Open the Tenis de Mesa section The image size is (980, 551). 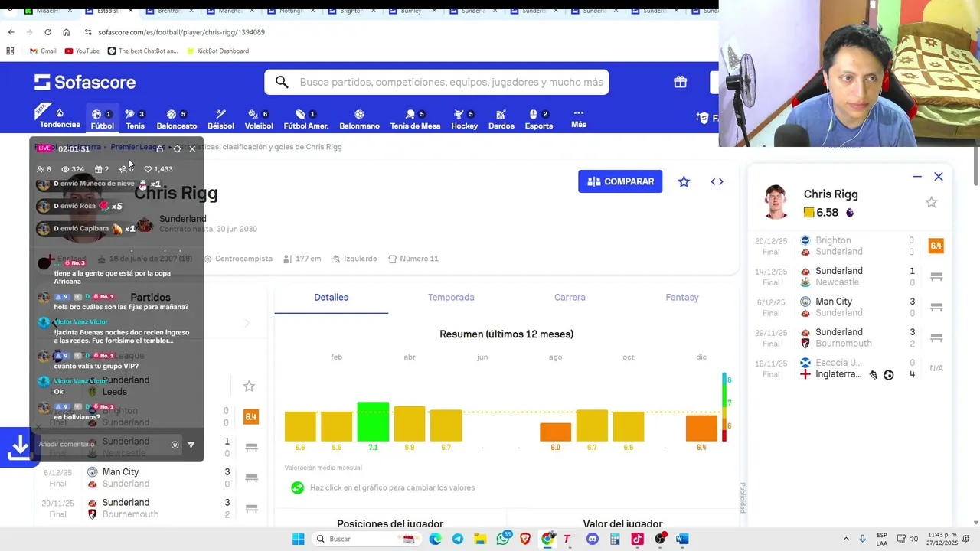tap(415, 119)
